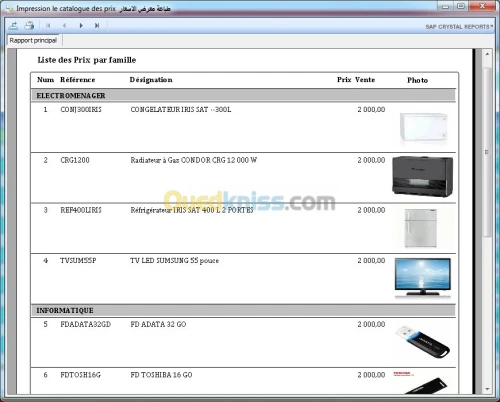Maximize the catalogue print window
Screen dimensions: 500x402
pos(461,6)
